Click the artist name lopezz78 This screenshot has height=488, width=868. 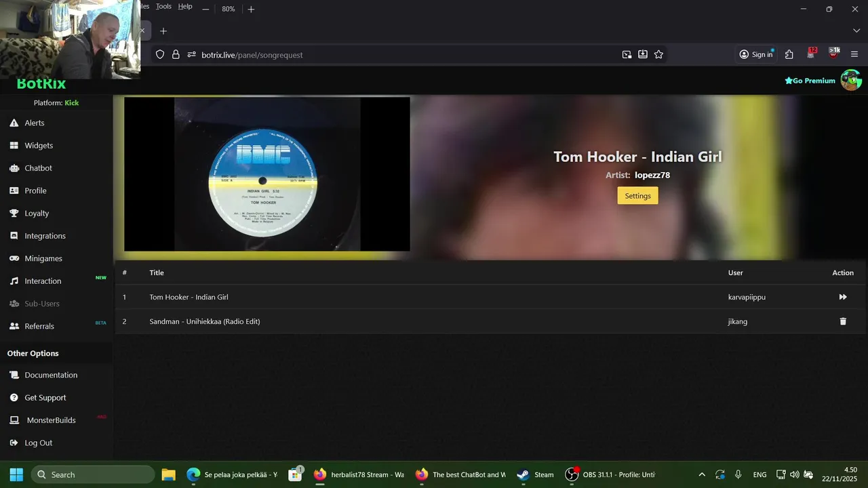click(x=652, y=175)
